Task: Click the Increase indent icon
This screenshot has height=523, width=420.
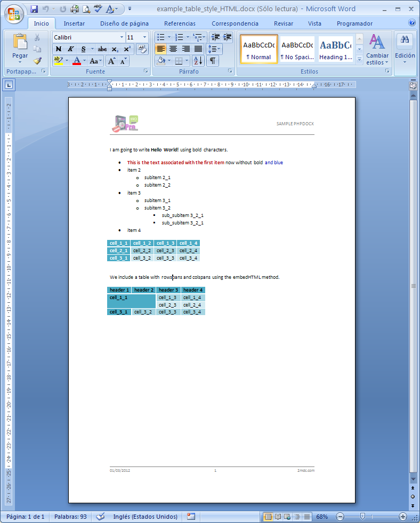Action: pyautogui.click(x=228, y=37)
